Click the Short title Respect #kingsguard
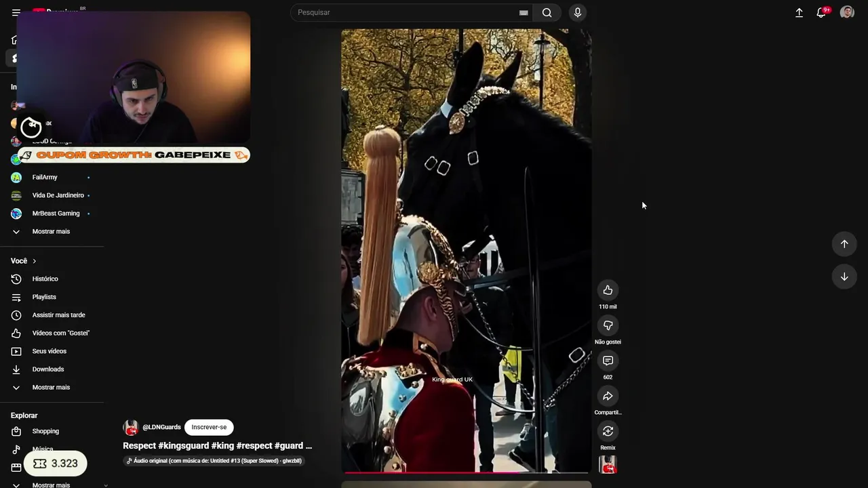Image resolution: width=868 pixels, height=488 pixels. (x=217, y=446)
